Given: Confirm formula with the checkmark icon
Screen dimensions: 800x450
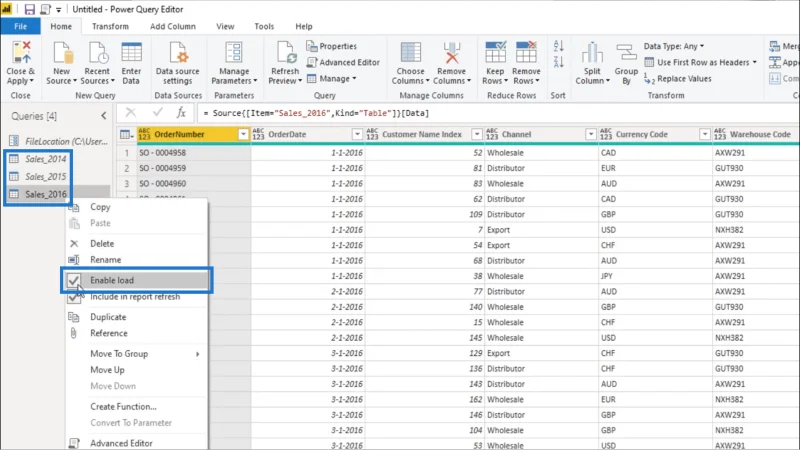Looking at the screenshot, I should pyautogui.click(x=158, y=113).
